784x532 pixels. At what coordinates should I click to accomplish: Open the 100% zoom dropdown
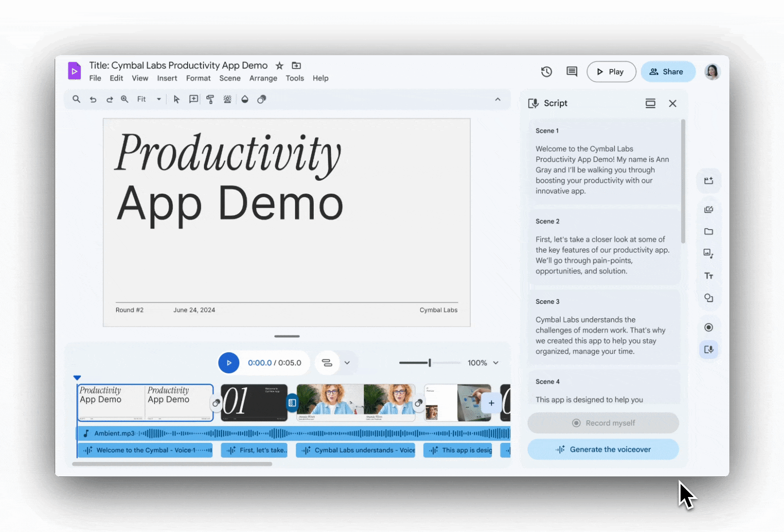[483, 363]
